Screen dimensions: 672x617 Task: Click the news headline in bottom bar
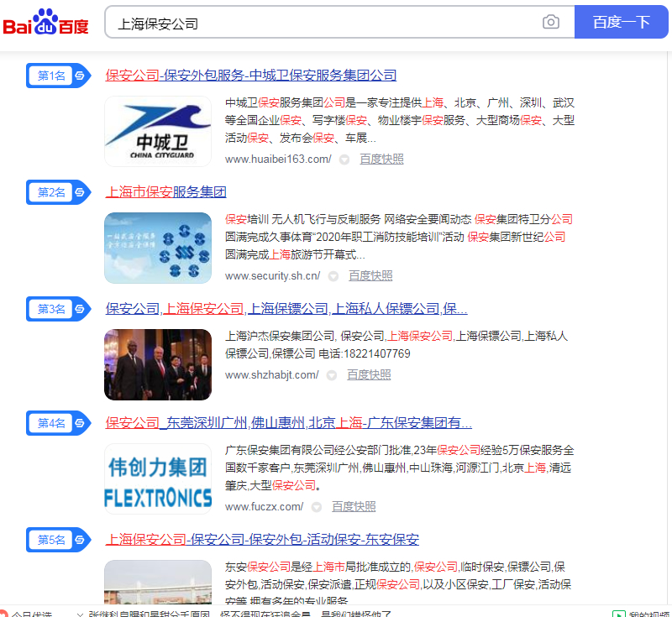point(240,614)
